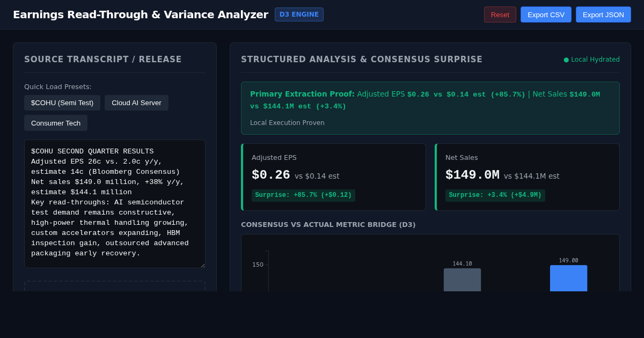Export results as CSV

tap(546, 14)
